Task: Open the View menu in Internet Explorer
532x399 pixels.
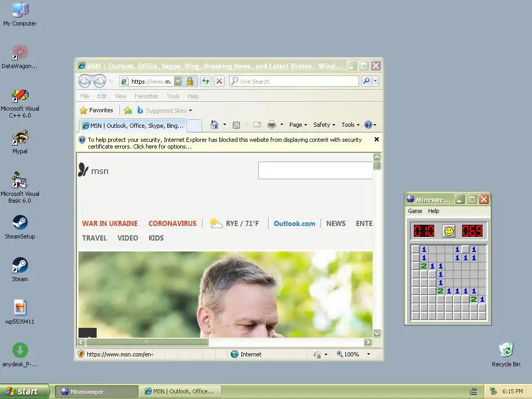Action: (121, 96)
